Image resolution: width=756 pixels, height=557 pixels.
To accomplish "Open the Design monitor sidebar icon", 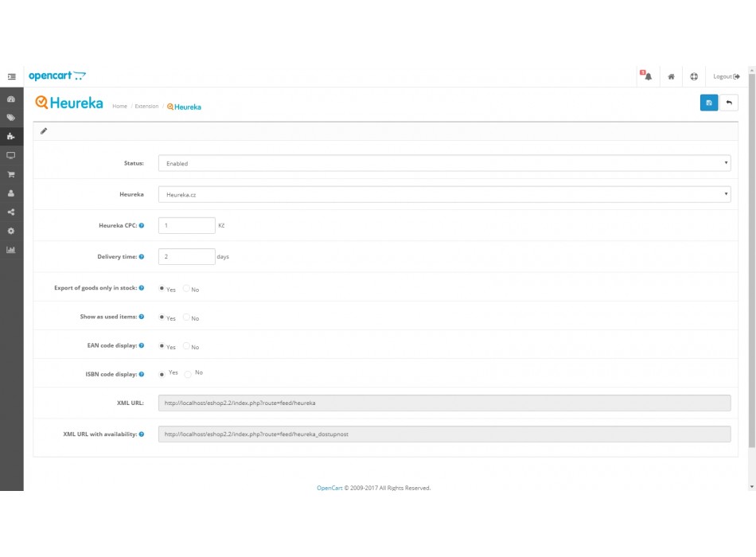I will (11, 155).
